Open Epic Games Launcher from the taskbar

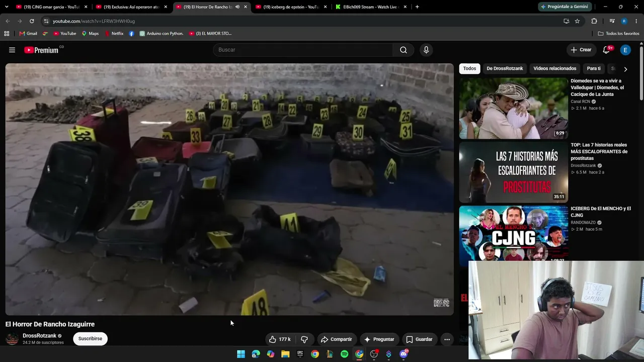(300, 354)
